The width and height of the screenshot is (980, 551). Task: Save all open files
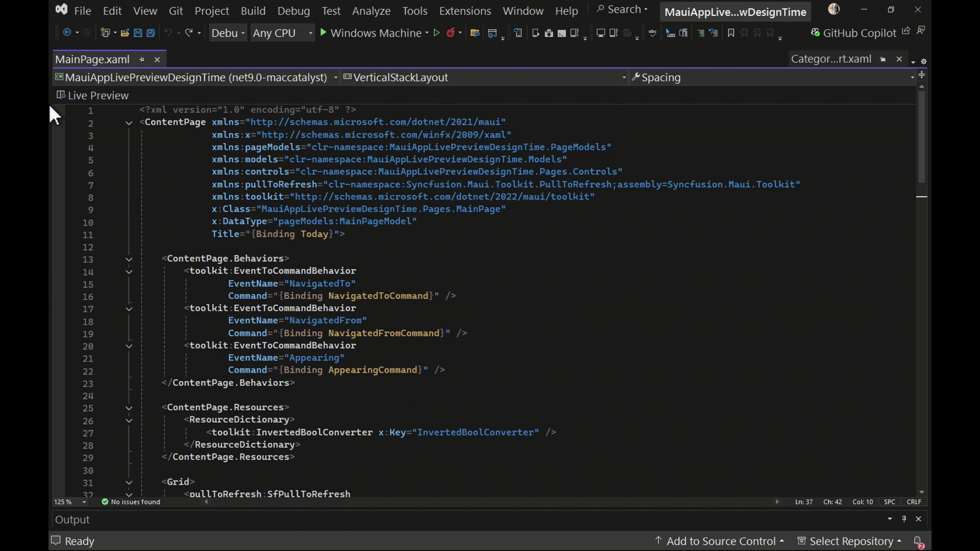pos(150,33)
